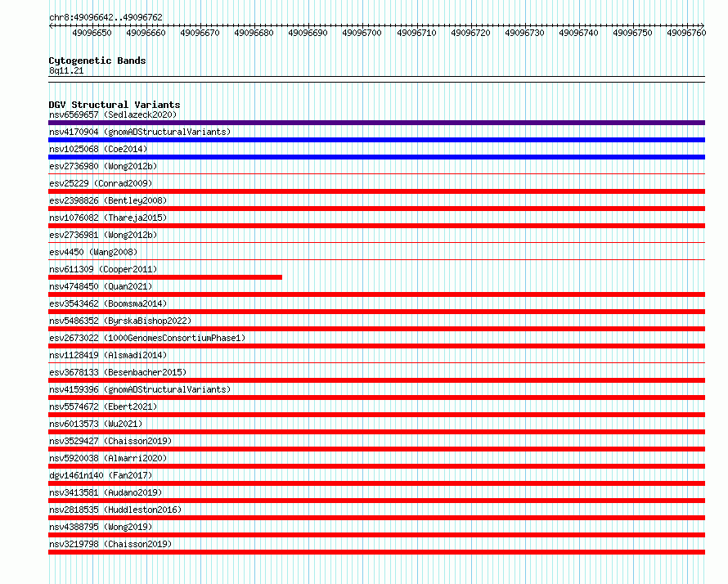The height and width of the screenshot is (584, 728).
Task: Open variant nsv4159396 (gnomADStructuralVariants)
Action: click(140, 389)
